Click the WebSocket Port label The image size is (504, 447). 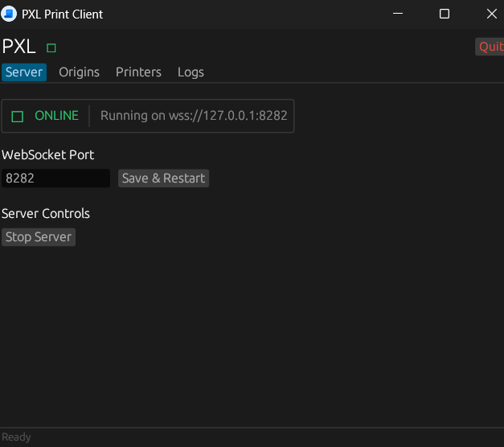pyautogui.click(x=48, y=155)
